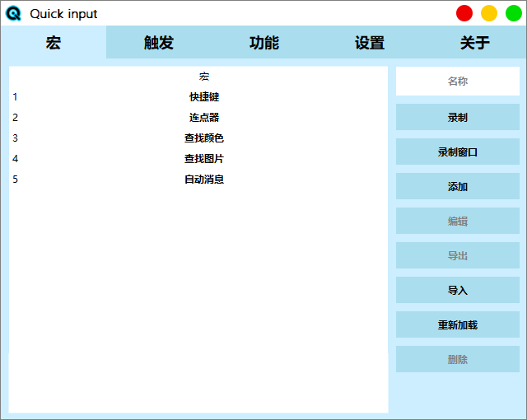This screenshot has width=527, height=420.
Task: Click the yellow circle window button
Action: point(489,13)
